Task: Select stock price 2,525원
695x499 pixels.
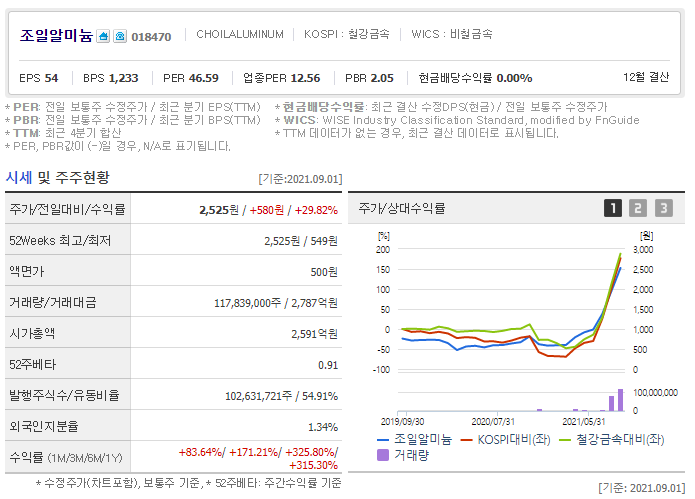Action: coord(219,210)
